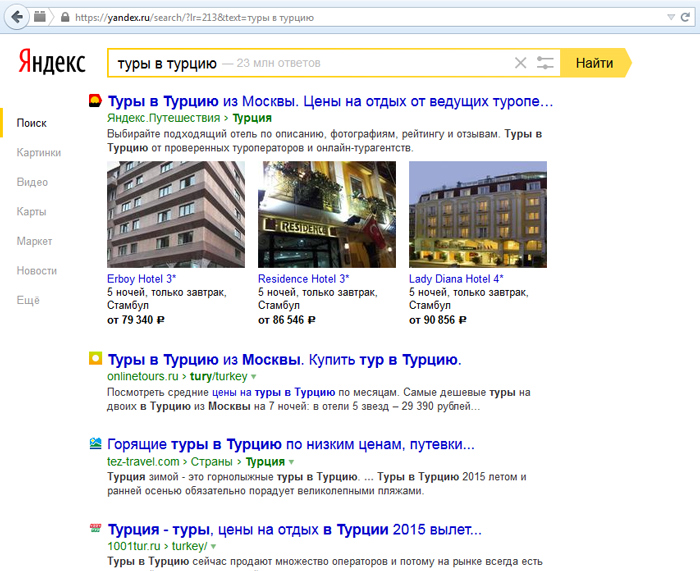Open the Ещё sidebar menu

coord(28,300)
